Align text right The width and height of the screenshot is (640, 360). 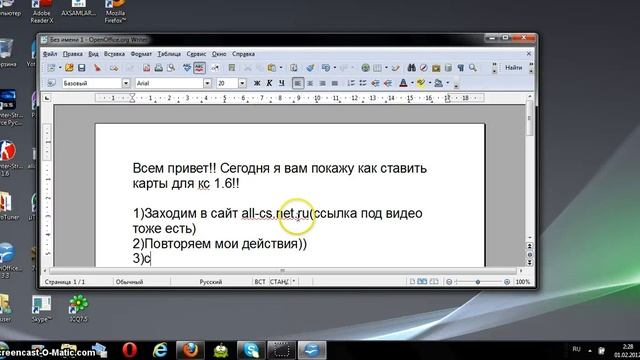click(322, 83)
